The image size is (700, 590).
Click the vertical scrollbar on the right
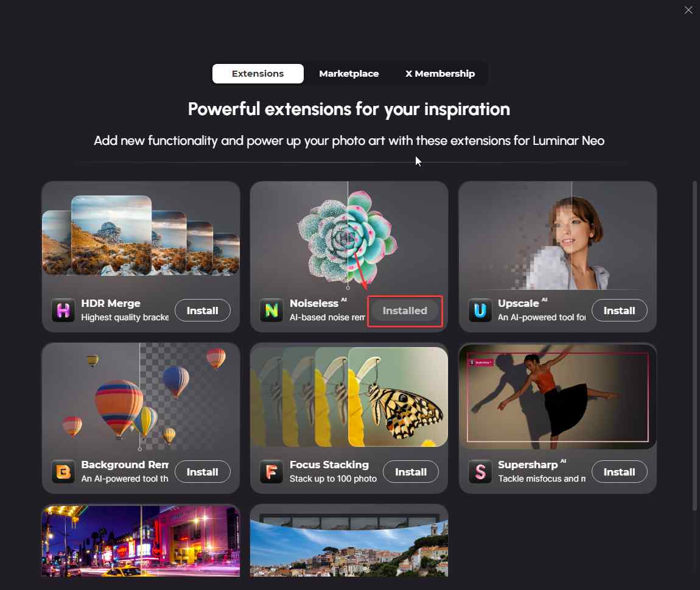694,346
